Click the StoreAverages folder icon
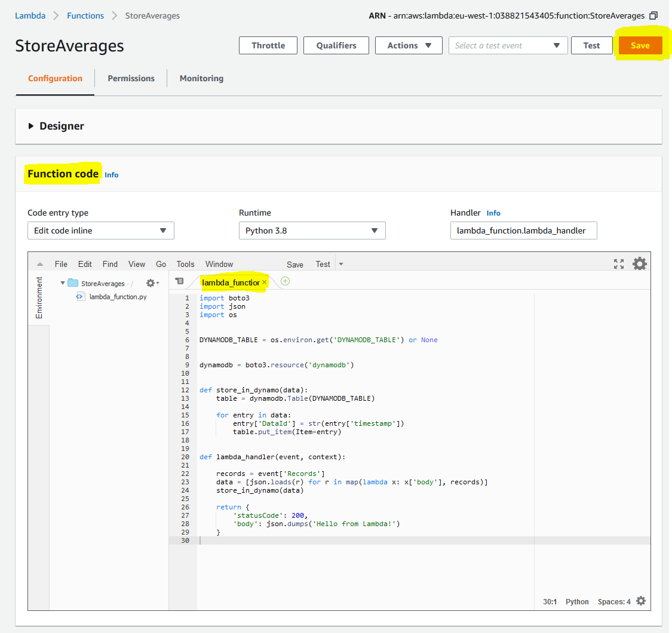 pos(73,283)
